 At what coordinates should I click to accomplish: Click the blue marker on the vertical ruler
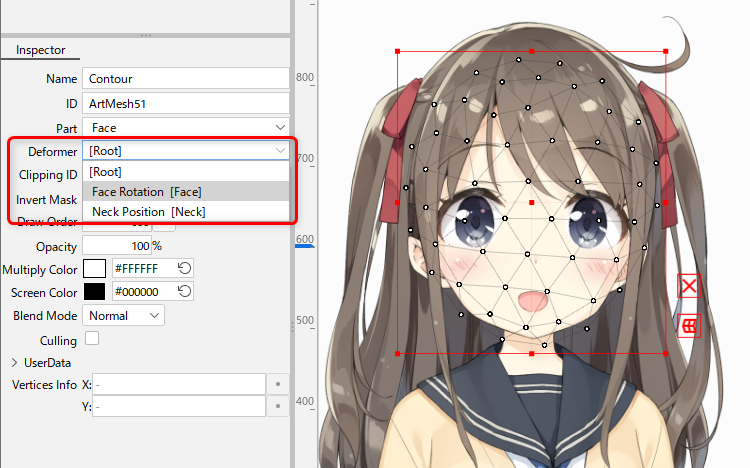[x=305, y=246]
